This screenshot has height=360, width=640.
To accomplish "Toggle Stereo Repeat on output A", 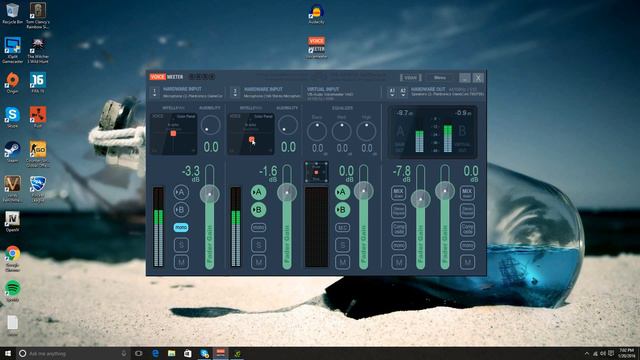I will (398, 211).
